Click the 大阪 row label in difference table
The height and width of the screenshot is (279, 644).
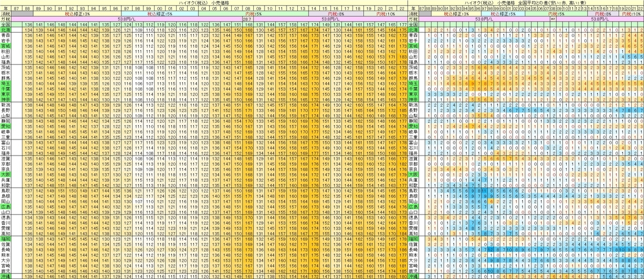pos(413,174)
